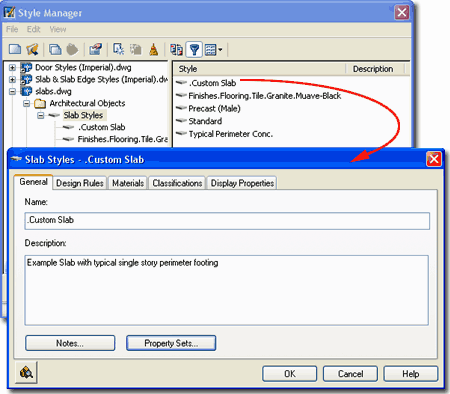The image size is (450, 394).
Task: Open the list view options dropdown arrow
Action: [x=220, y=50]
